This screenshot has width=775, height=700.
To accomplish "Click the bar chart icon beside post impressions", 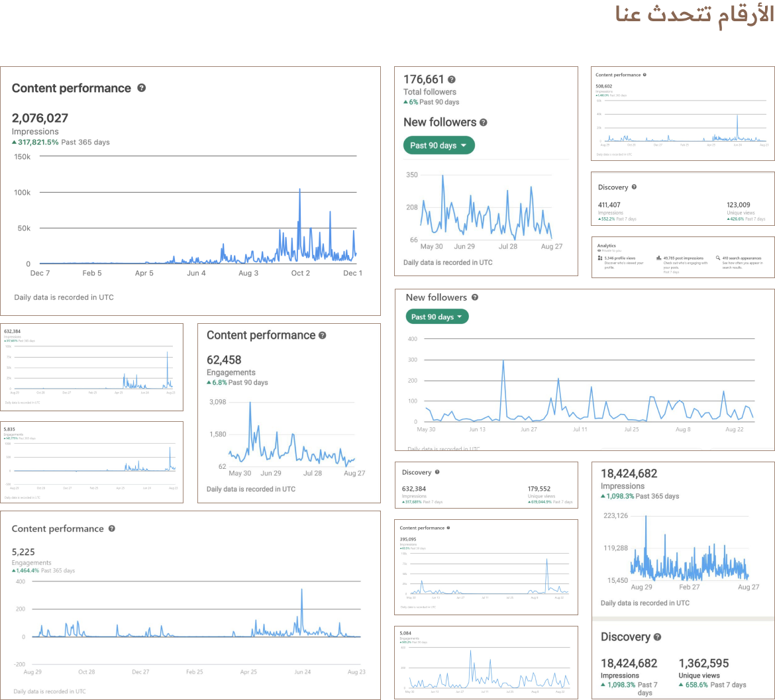I will 659,258.
